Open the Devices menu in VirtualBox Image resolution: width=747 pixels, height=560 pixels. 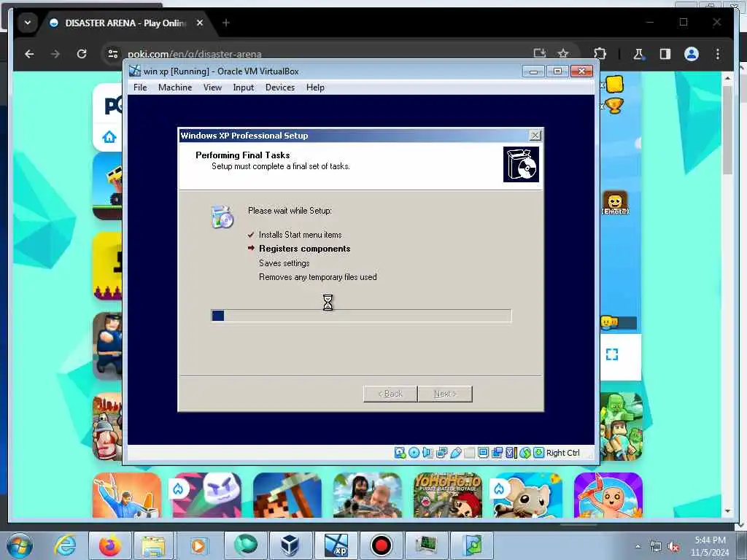point(280,87)
